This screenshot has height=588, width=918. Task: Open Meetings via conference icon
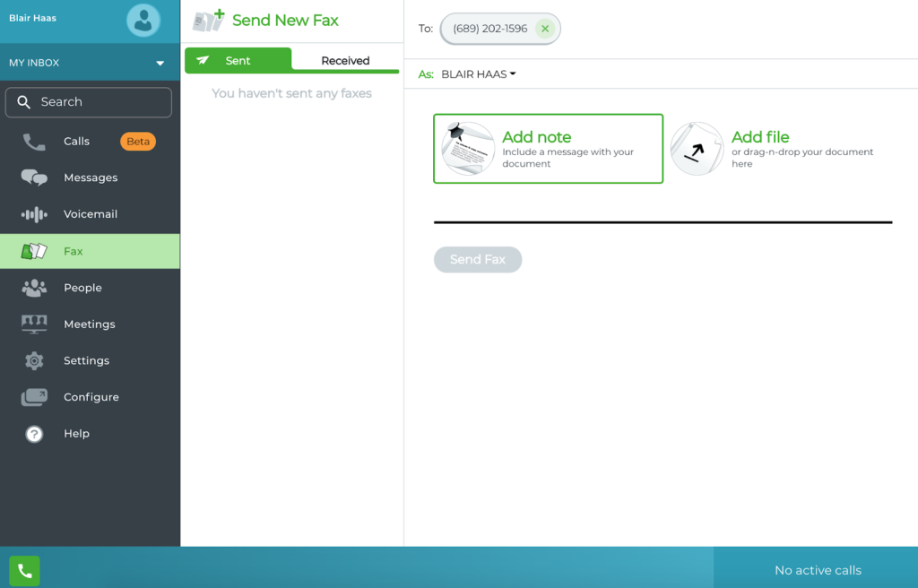[x=34, y=324]
